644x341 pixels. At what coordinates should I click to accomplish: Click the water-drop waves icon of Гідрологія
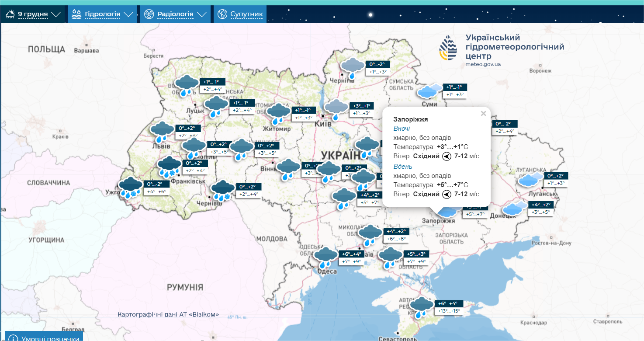click(76, 14)
